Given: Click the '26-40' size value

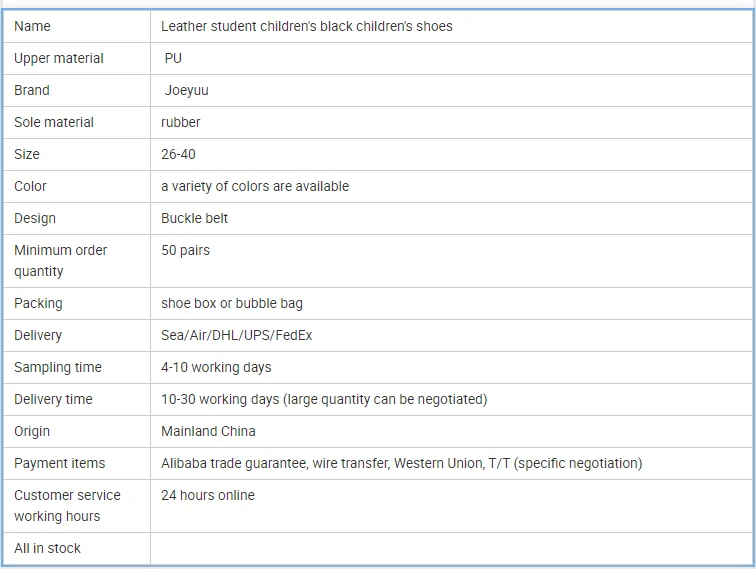Looking at the screenshot, I should (x=178, y=154).
